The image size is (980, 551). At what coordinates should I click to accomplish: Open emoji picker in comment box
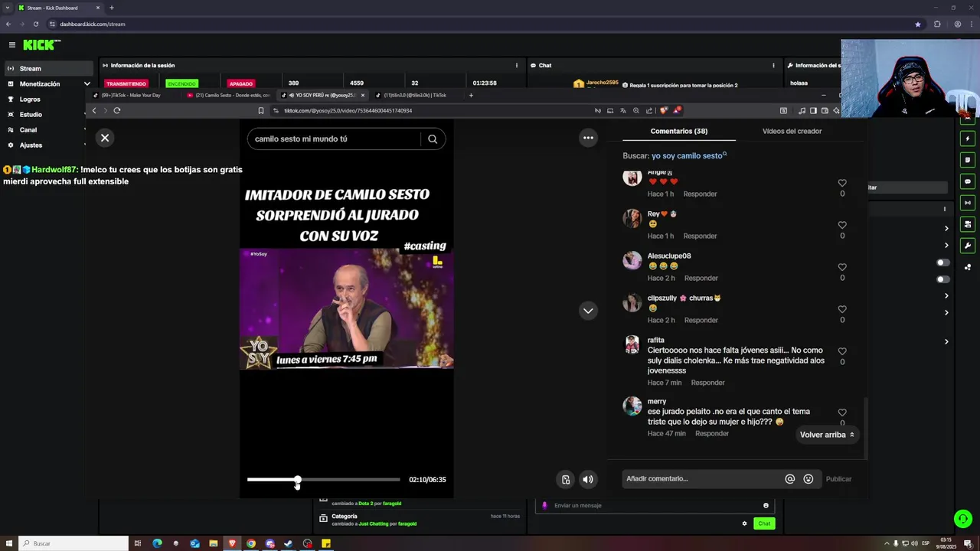coord(808,479)
